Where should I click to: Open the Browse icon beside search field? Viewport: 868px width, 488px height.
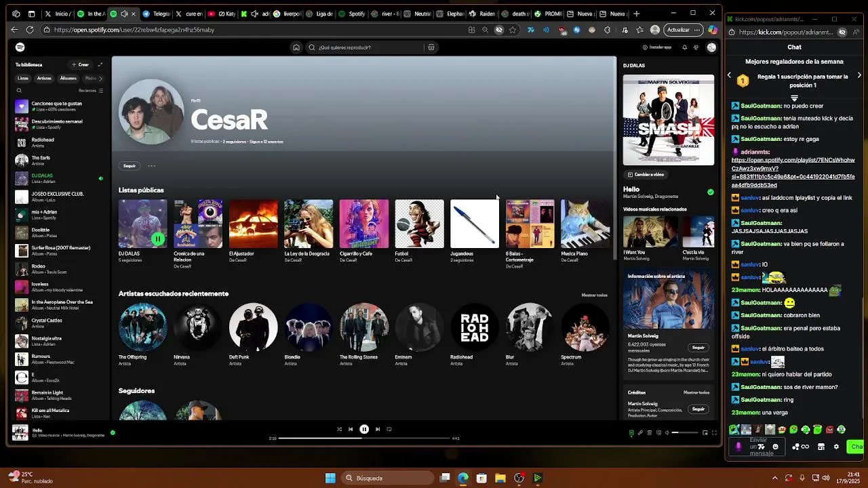pos(431,47)
